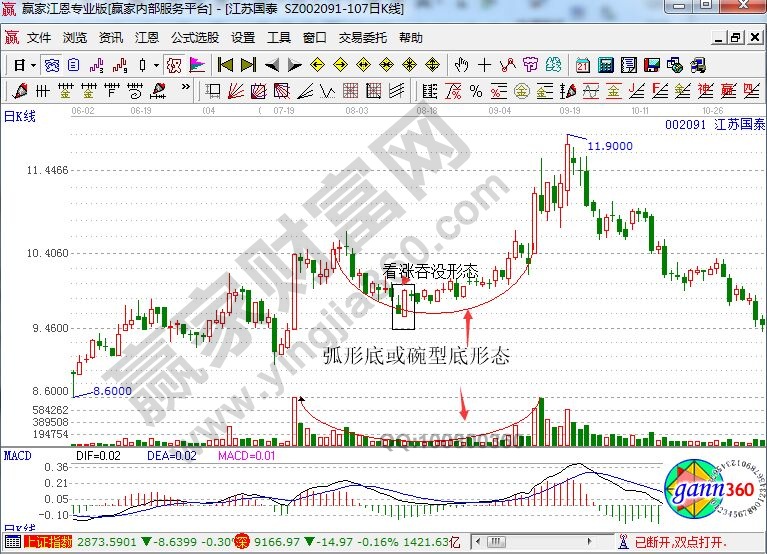Viewport: 767px width, 554px height.
Task: Click the calculator icon in toolbar
Action: click(605, 65)
